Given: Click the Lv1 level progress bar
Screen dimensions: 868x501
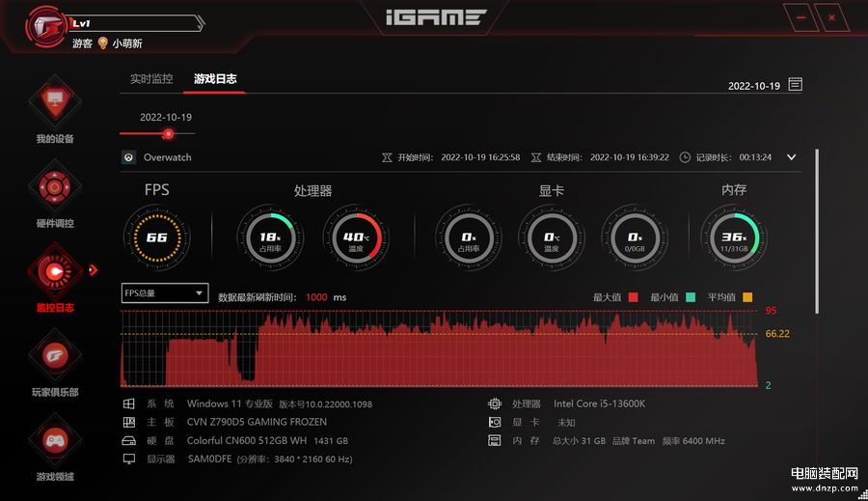Looking at the screenshot, I should click(135, 23).
